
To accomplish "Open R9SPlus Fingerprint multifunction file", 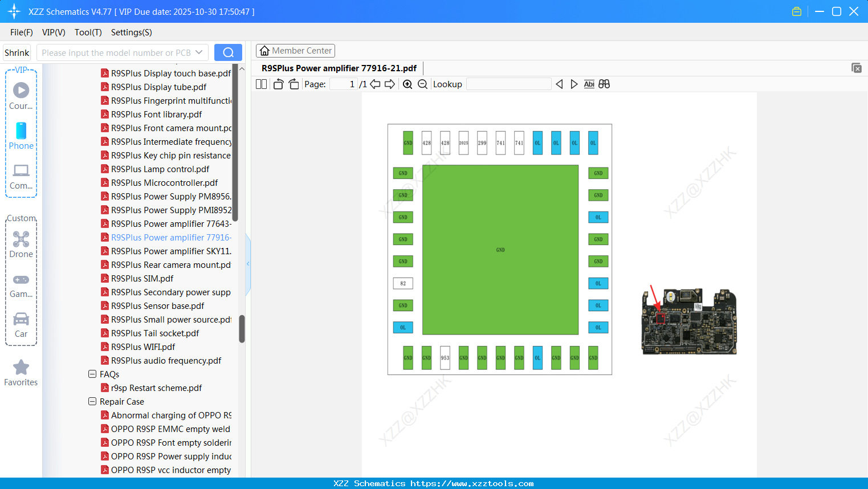I will point(166,101).
